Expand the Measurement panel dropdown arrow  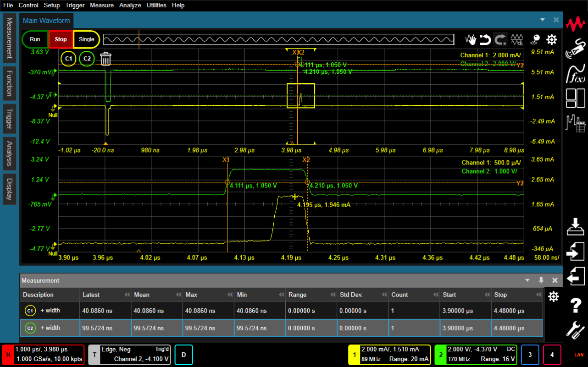(x=528, y=280)
